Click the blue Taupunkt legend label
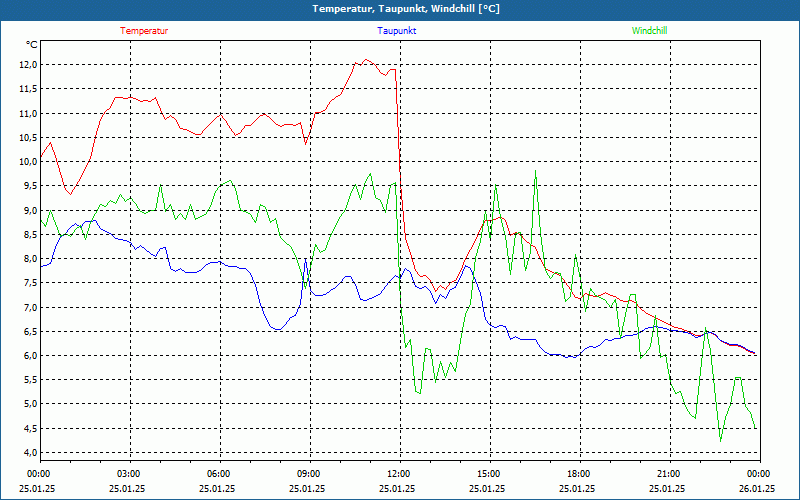Image resolution: width=800 pixels, height=500 pixels. coord(396,31)
